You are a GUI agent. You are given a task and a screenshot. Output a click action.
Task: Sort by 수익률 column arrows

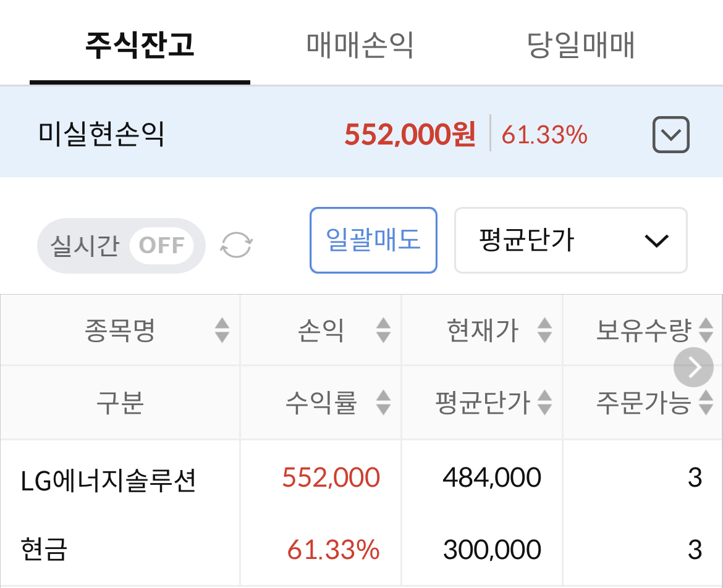point(383,402)
